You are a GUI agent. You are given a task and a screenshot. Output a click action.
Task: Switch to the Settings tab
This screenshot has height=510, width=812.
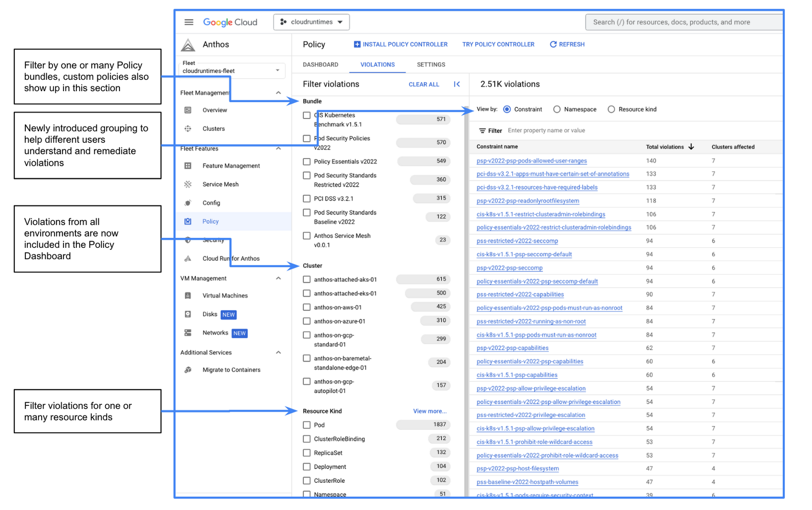pos(431,64)
